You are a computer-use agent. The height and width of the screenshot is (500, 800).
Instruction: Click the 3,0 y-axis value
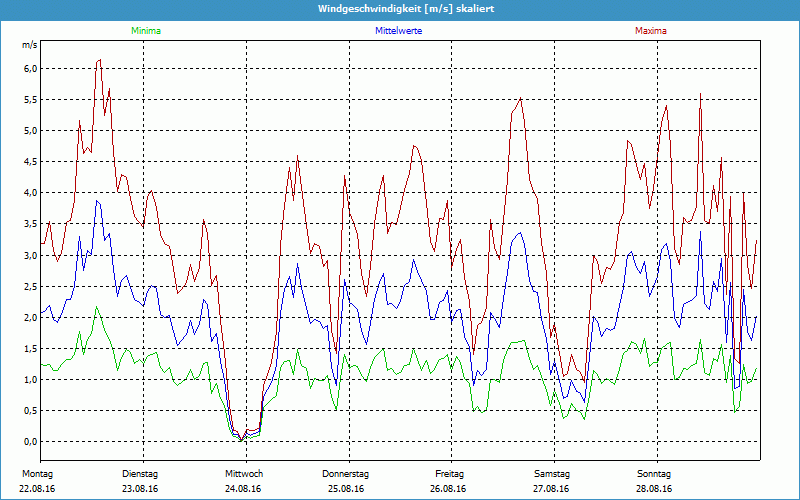coord(31,255)
